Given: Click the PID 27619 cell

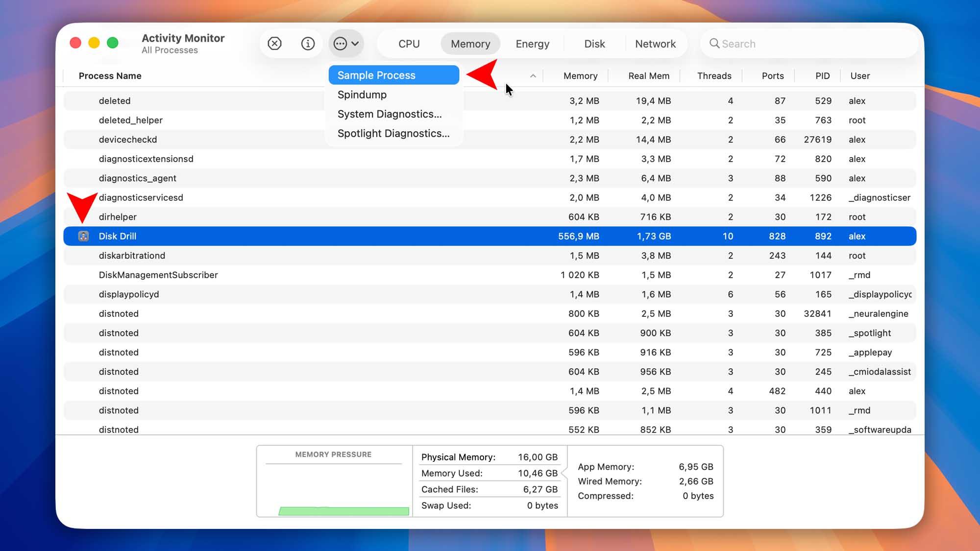Looking at the screenshot, I should pos(817,140).
